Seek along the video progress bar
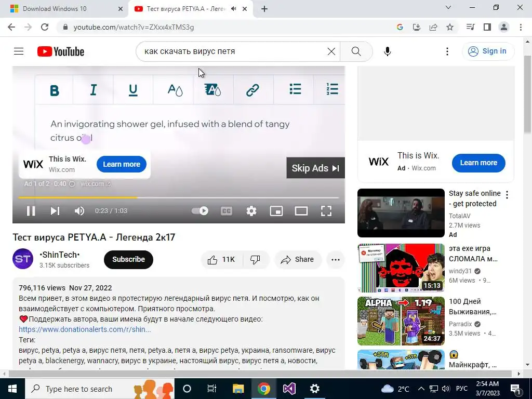This screenshot has height=399, width=532. 179,197
